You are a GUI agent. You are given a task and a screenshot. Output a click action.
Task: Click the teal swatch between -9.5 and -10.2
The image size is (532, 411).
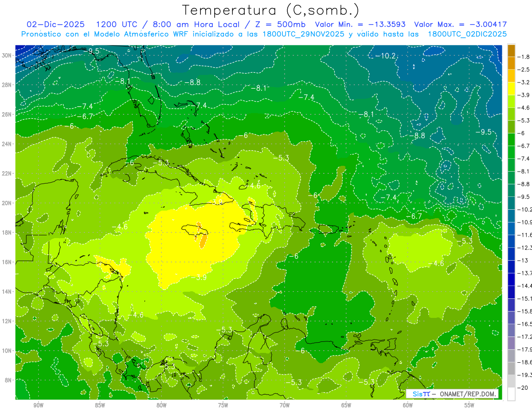[x=511, y=203]
